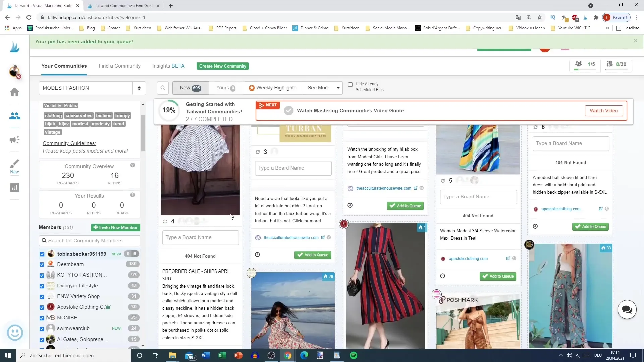Click the re-share icon on pin number 5
This screenshot has width=644, height=362.
pyautogui.click(x=444, y=180)
